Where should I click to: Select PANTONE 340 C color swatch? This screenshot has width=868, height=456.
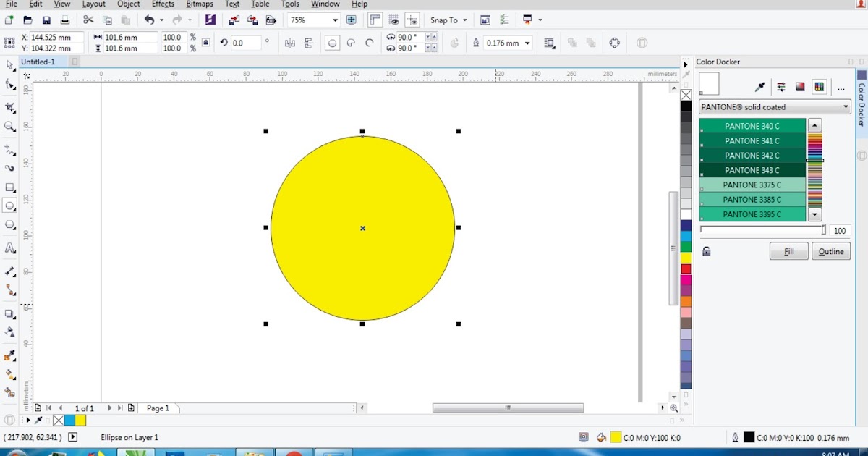(x=752, y=125)
